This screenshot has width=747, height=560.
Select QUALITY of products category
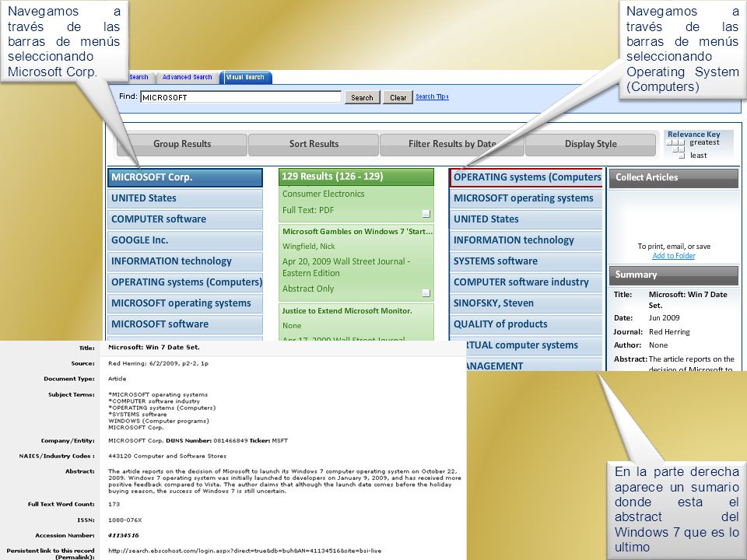click(x=526, y=324)
